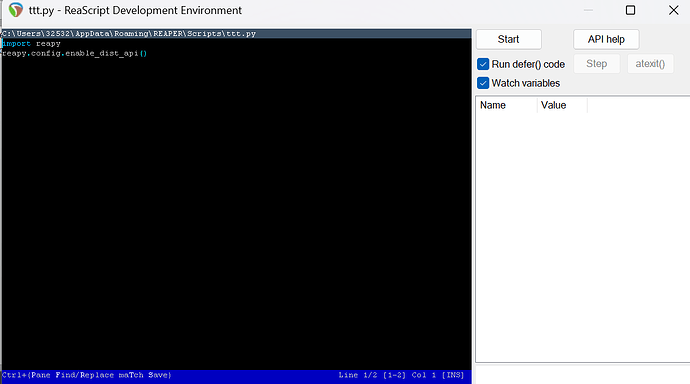The width and height of the screenshot is (690, 384).
Task: Click the file path bar at editor top
Action: (x=236, y=33)
